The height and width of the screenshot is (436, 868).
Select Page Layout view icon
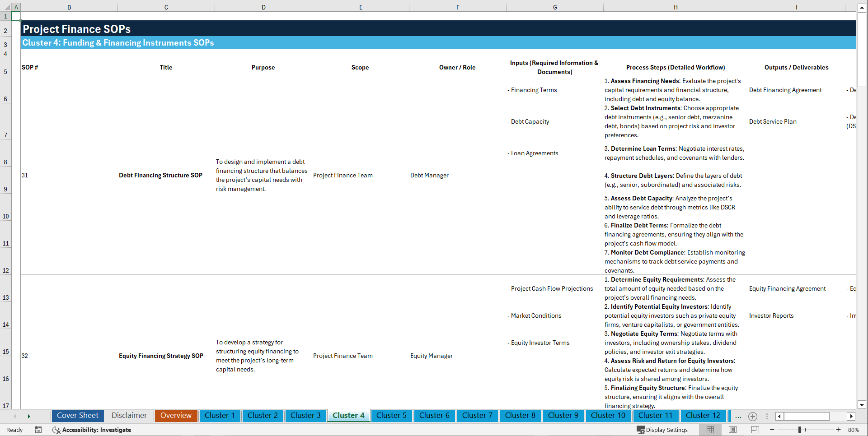pyautogui.click(x=732, y=430)
